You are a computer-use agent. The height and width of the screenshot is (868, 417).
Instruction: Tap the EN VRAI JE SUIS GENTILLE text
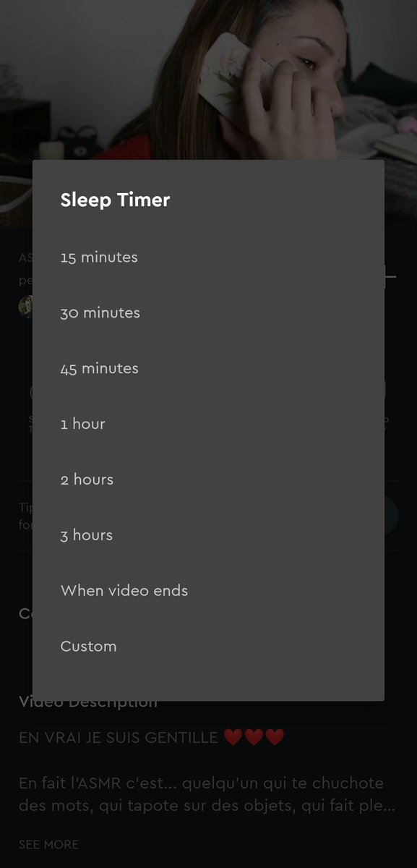119,738
